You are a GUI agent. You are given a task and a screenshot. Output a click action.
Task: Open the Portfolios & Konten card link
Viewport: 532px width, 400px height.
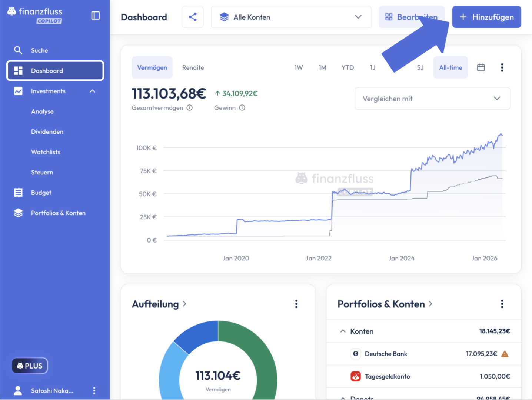[x=385, y=304]
